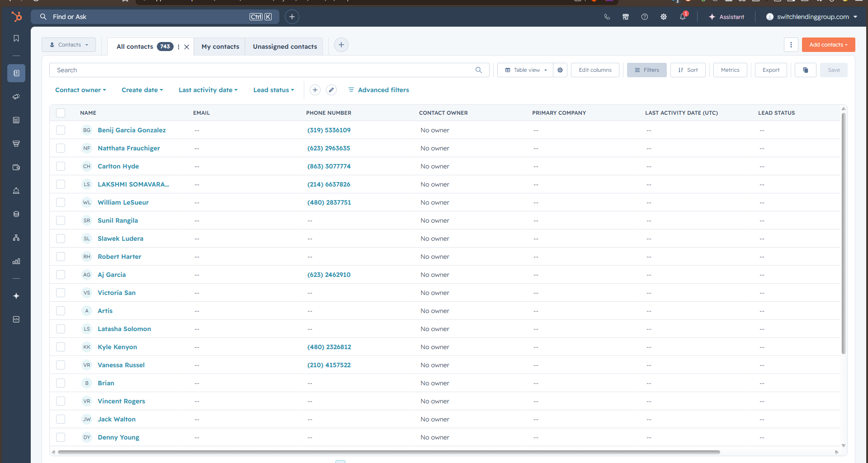Click the duplicate view copy icon
This screenshot has width=868, height=463.
(x=806, y=70)
